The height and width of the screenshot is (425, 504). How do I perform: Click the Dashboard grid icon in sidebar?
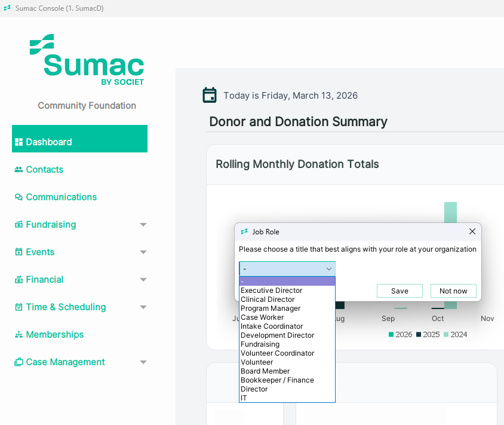(19, 142)
